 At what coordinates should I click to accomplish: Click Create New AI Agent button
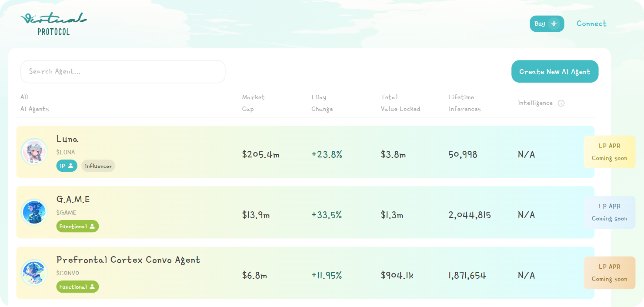point(554,72)
